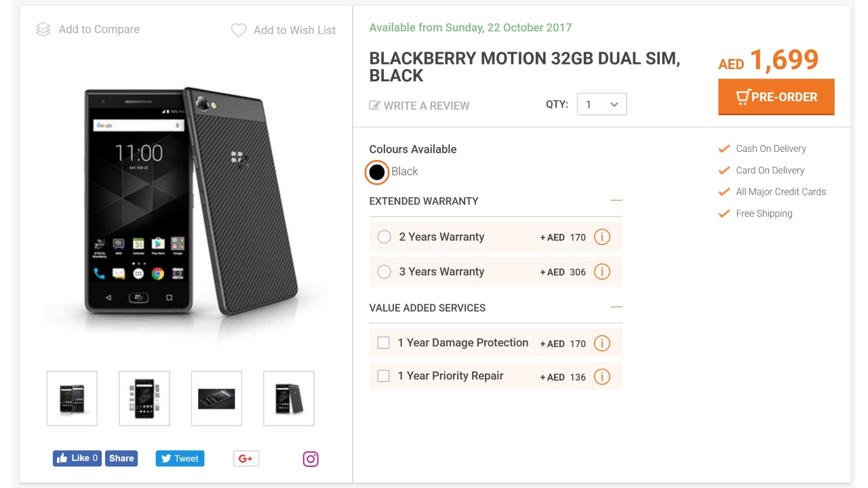Check the 1 Year Damage Protection checkbox
Image resolution: width=868 pixels, height=488 pixels.
click(x=384, y=343)
